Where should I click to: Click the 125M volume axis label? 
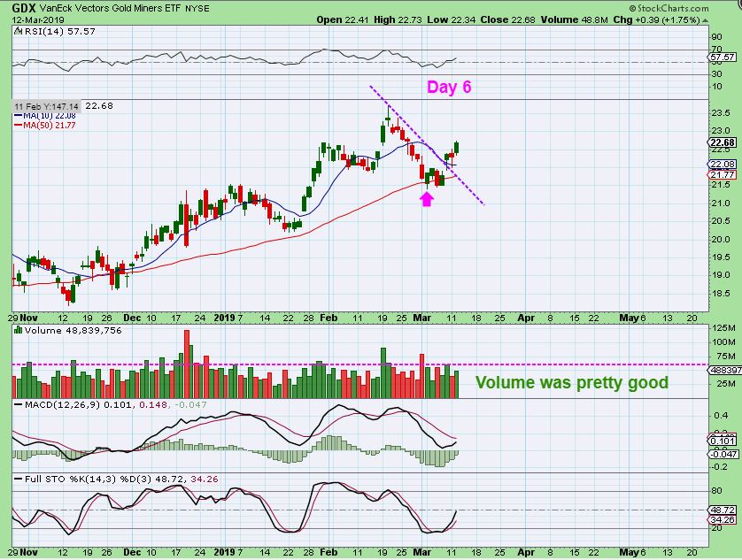click(x=724, y=327)
